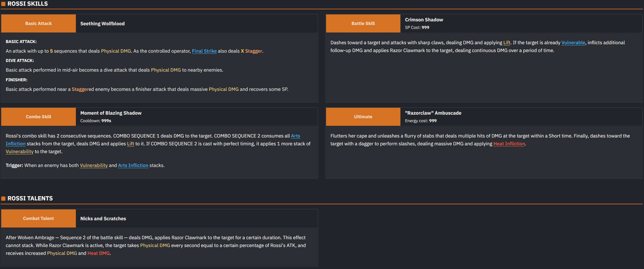Click the 'Crimson Shadow' skill name
This screenshot has height=269, width=644.
point(424,20)
